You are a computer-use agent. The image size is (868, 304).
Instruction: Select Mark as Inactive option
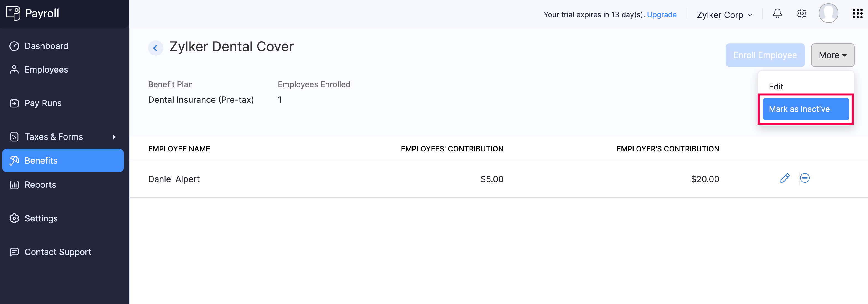coord(805,109)
